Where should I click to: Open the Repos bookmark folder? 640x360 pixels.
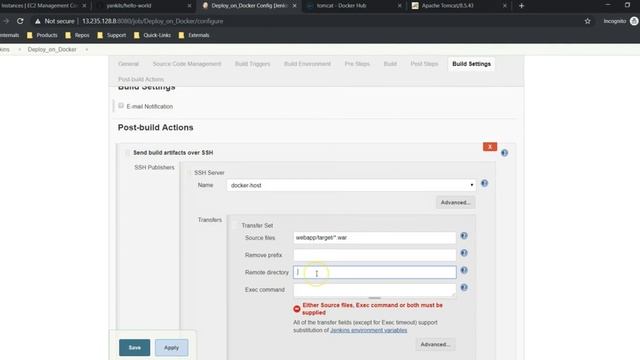pos(77,35)
